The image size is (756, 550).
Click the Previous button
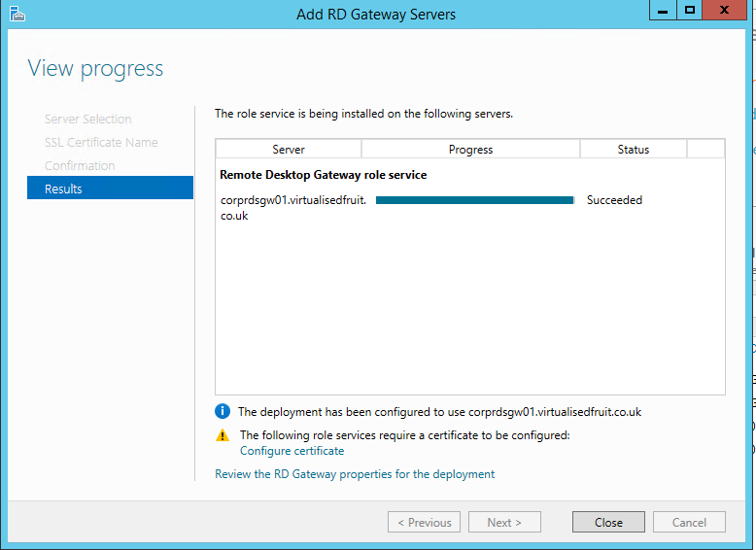(424, 522)
